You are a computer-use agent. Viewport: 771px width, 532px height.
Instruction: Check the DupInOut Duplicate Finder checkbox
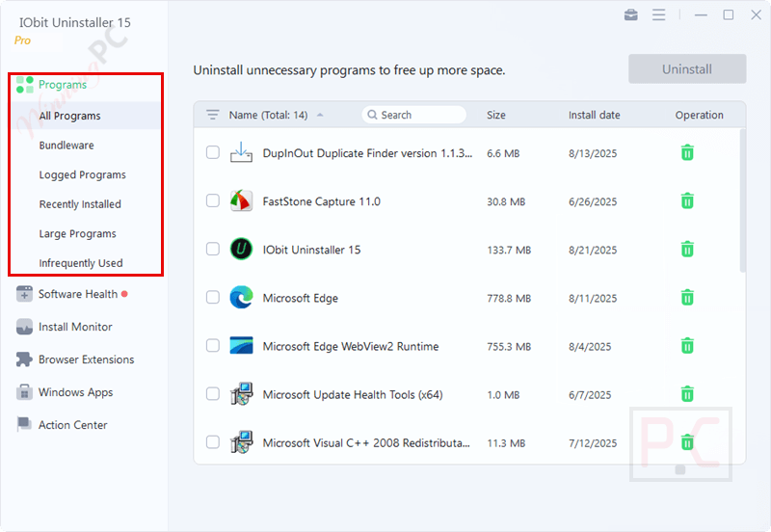(213, 152)
